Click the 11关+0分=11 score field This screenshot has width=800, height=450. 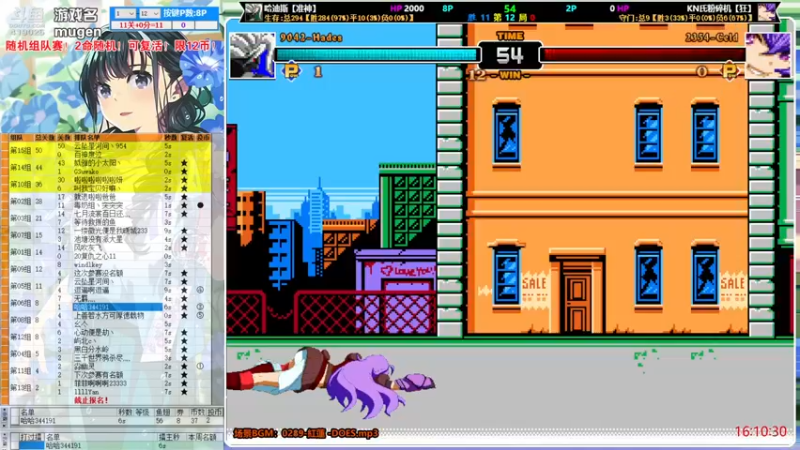[141, 25]
